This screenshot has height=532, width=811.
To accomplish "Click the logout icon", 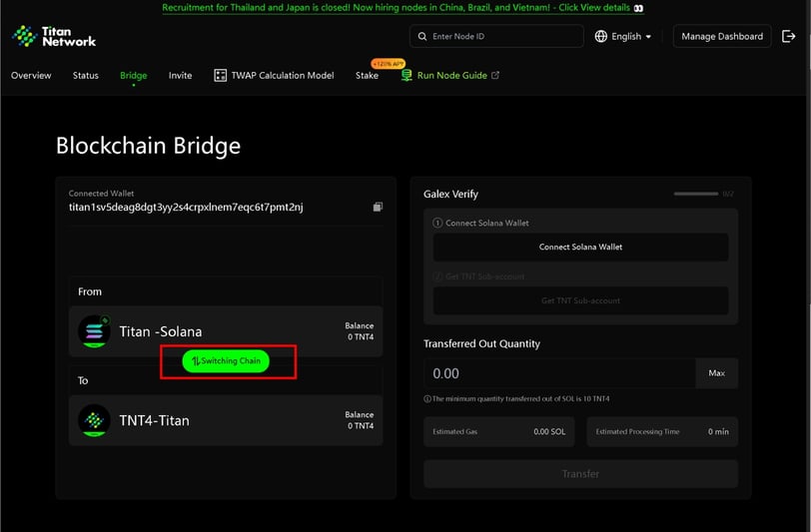I will point(788,36).
